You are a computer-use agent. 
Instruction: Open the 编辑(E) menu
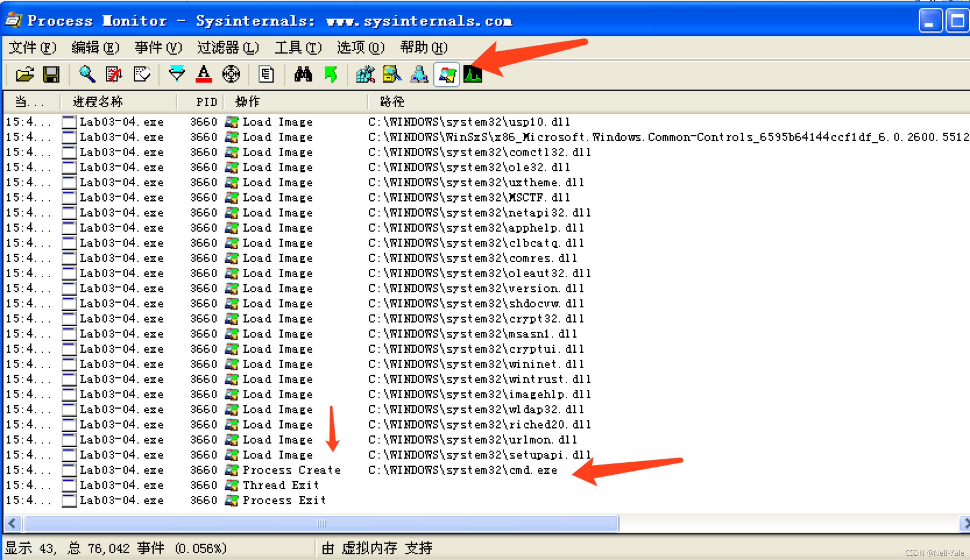[x=95, y=48]
